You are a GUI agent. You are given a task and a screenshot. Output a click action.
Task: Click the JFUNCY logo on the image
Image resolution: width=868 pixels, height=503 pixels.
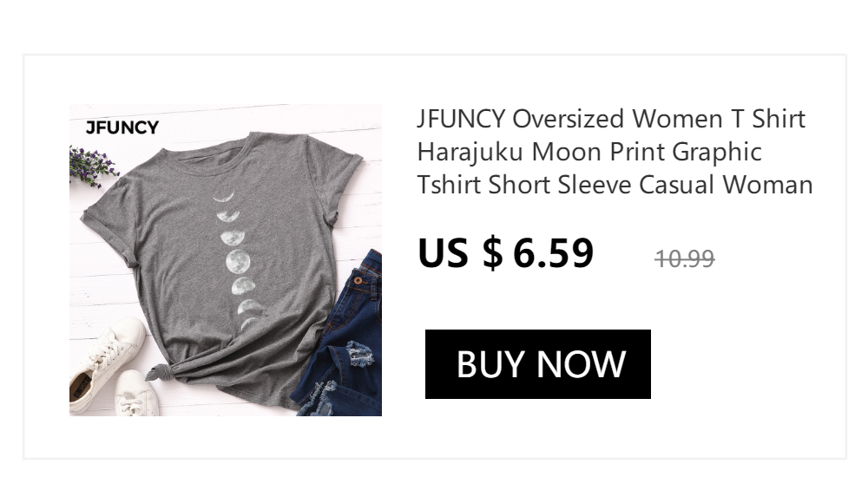point(122,127)
